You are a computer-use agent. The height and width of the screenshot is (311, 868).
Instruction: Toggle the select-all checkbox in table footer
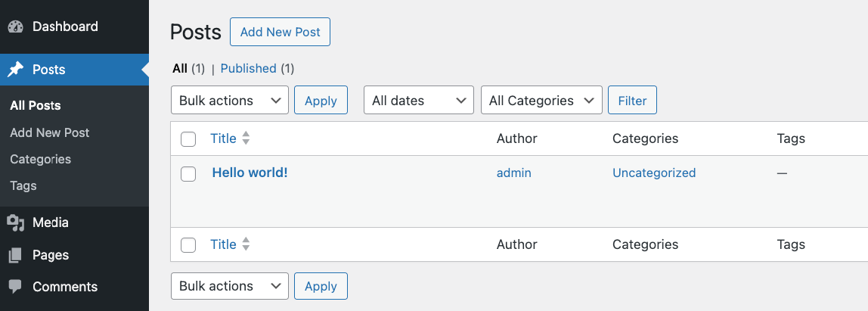188,245
